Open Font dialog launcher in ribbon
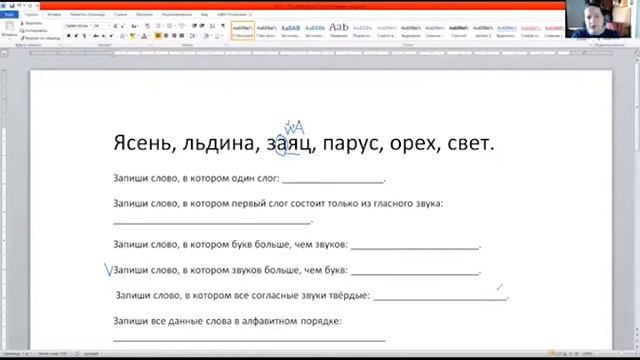Viewport: 640px width, 360px height. tap(150, 45)
